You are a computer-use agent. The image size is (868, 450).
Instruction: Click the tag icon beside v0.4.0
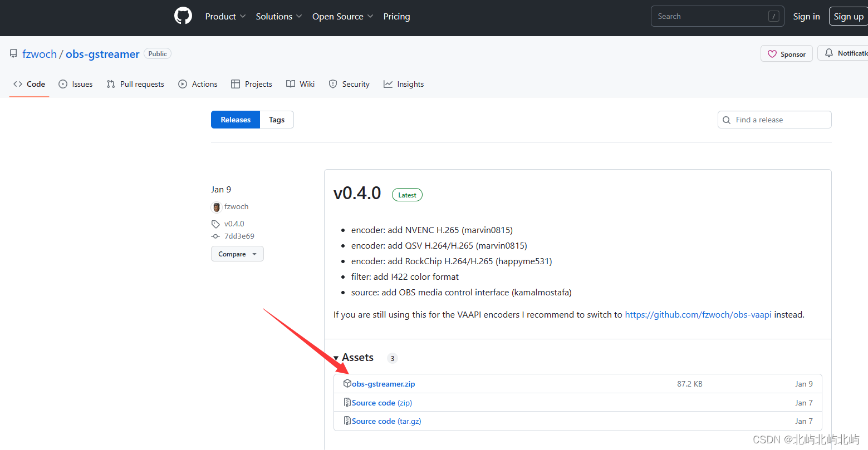[x=215, y=224]
